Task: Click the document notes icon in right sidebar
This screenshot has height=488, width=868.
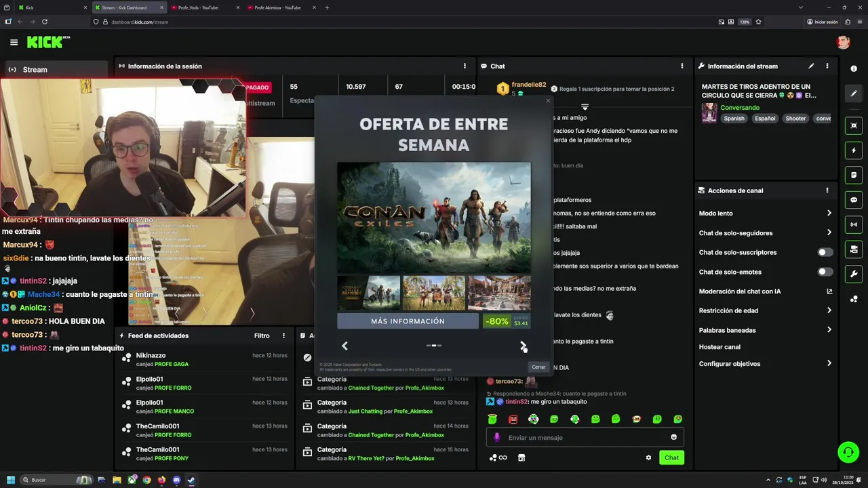Action: click(x=854, y=176)
